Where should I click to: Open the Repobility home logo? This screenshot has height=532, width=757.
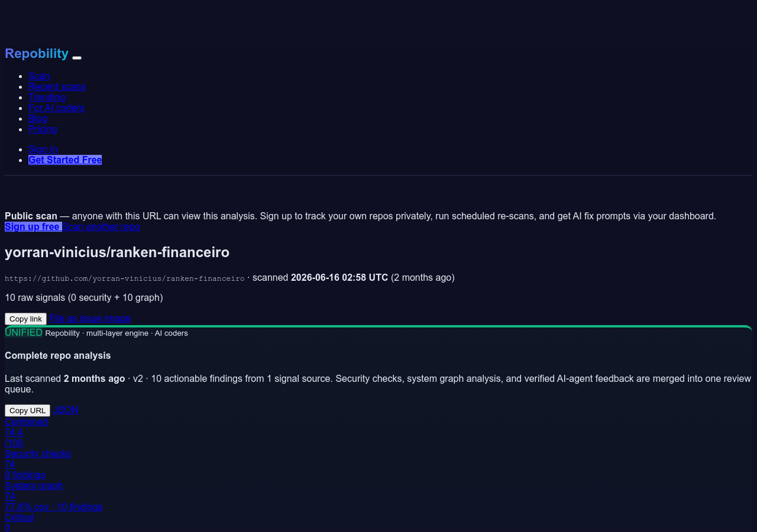(x=37, y=53)
